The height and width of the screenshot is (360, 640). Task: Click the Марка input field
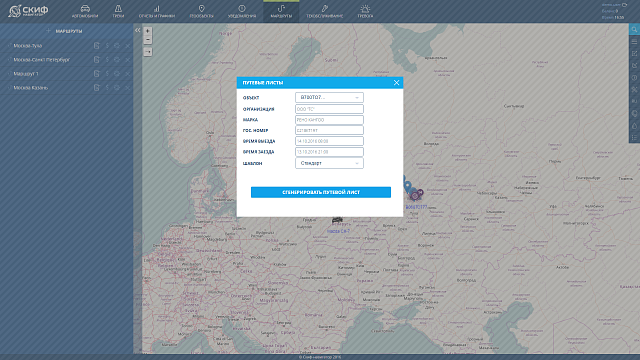[x=329, y=120]
